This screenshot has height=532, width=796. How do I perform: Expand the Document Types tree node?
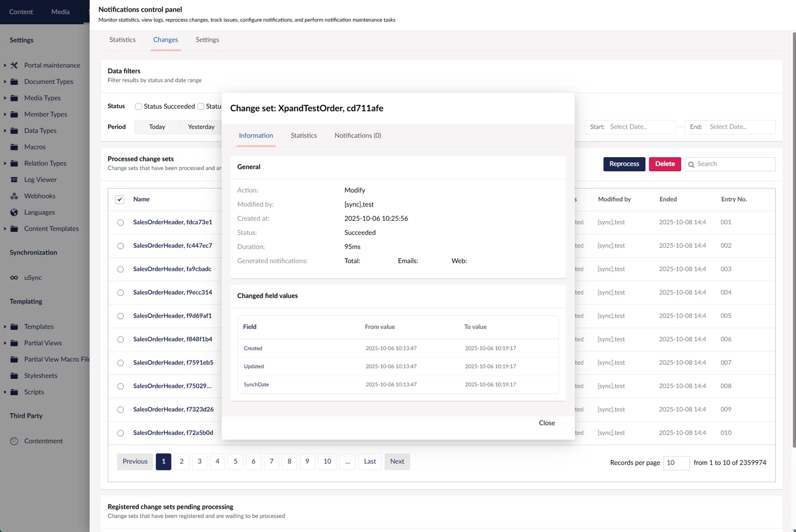pyautogui.click(x=5, y=82)
